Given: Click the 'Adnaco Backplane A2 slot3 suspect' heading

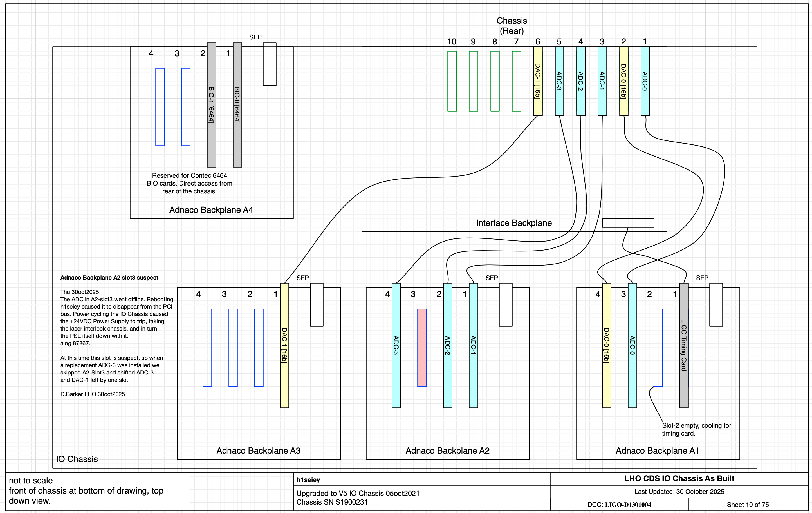Looking at the screenshot, I should point(109,278).
